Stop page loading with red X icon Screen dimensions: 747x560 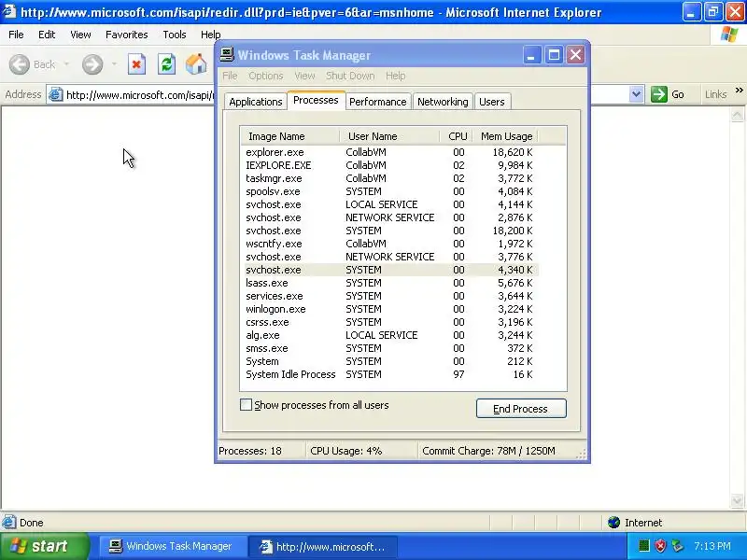(x=136, y=64)
